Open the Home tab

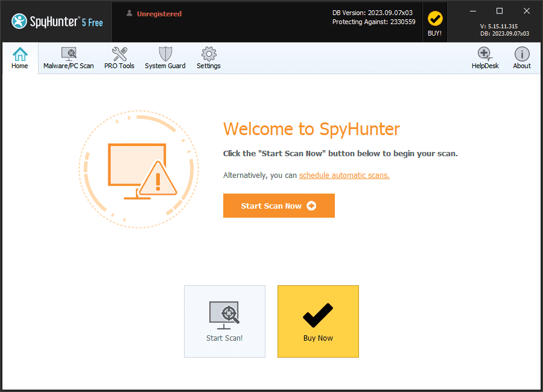20,58
